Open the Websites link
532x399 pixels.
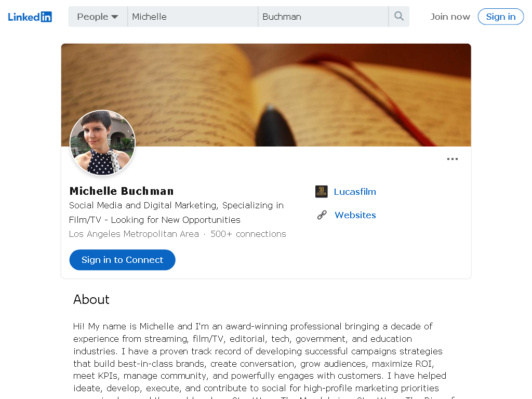(355, 215)
